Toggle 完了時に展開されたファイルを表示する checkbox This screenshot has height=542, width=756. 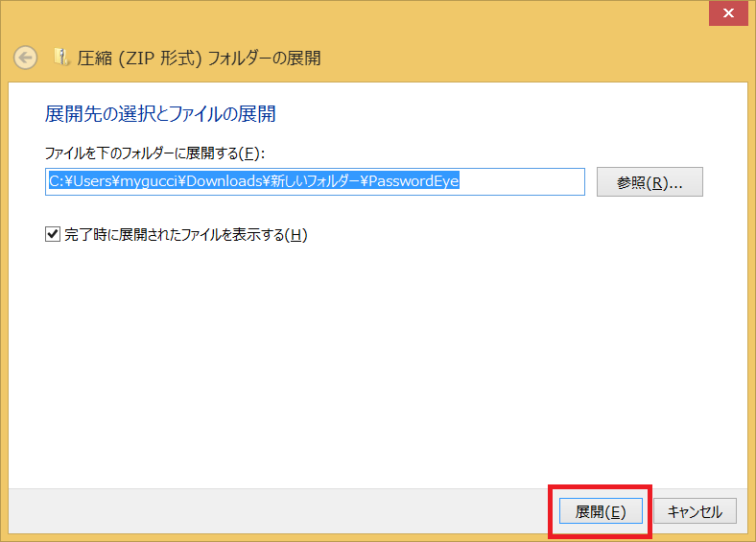pyautogui.click(x=53, y=234)
